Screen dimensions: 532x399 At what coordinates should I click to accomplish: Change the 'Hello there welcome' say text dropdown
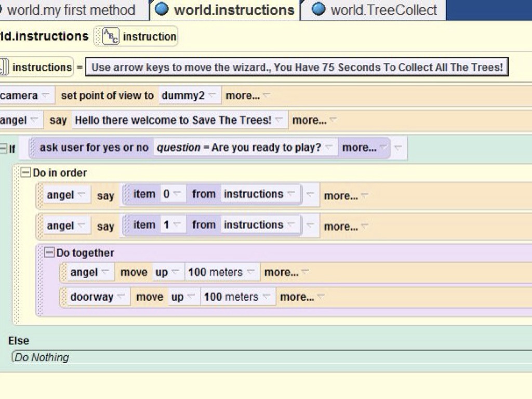279,120
